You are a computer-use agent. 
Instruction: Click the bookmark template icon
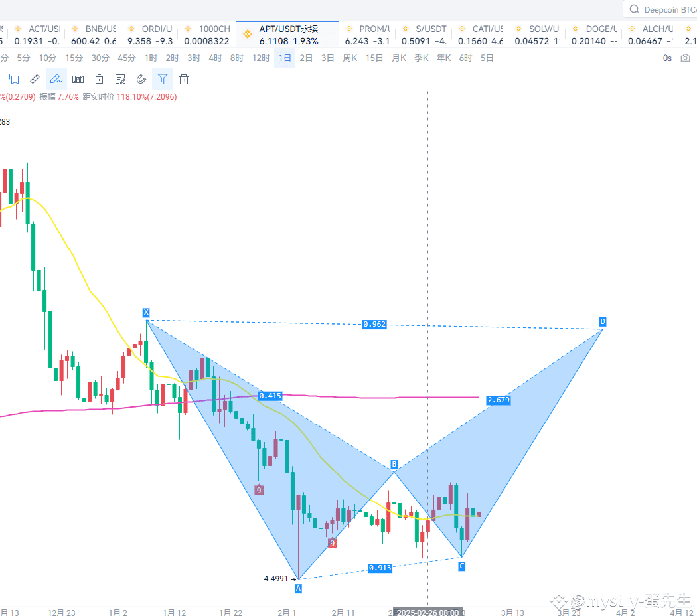(14, 79)
